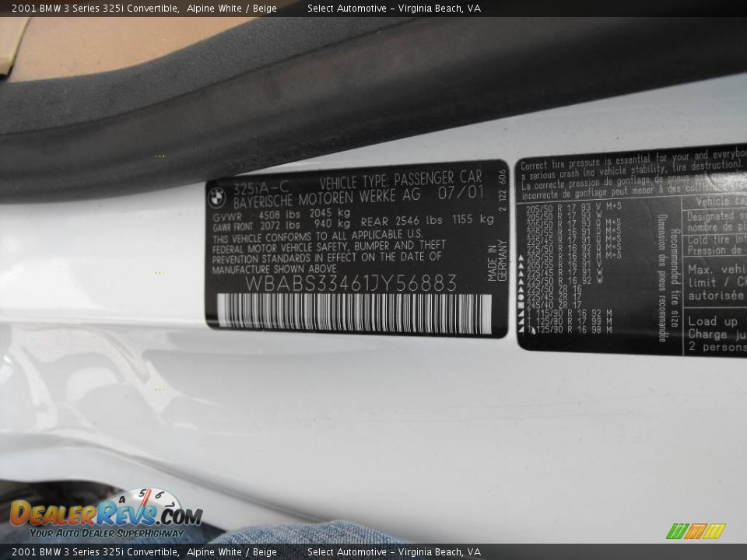Click 'VEHICLE TYPE: PASSENGER CAR' text
This screenshot has width=747, height=560.
click(401, 180)
